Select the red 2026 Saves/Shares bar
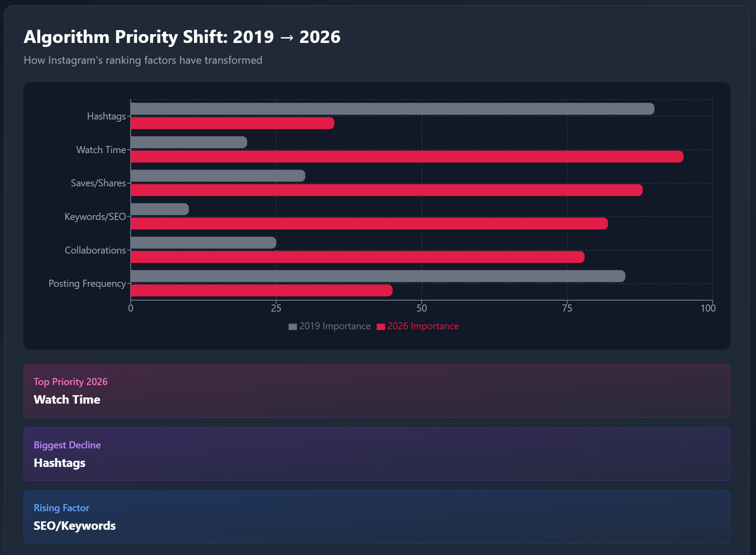Image resolution: width=756 pixels, height=555 pixels. pos(386,190)
